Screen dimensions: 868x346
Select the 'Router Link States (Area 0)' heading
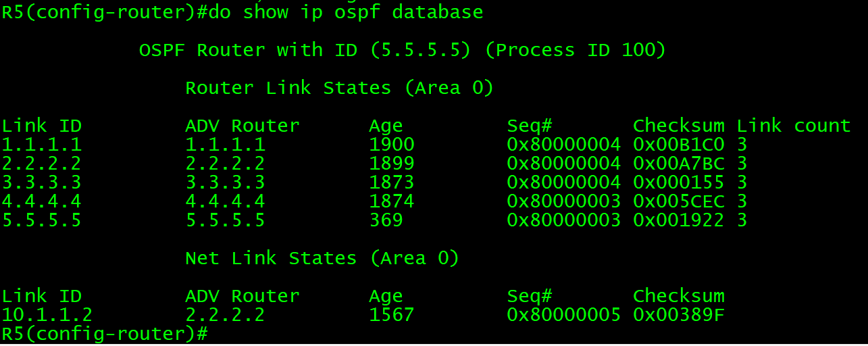[340, 88]
